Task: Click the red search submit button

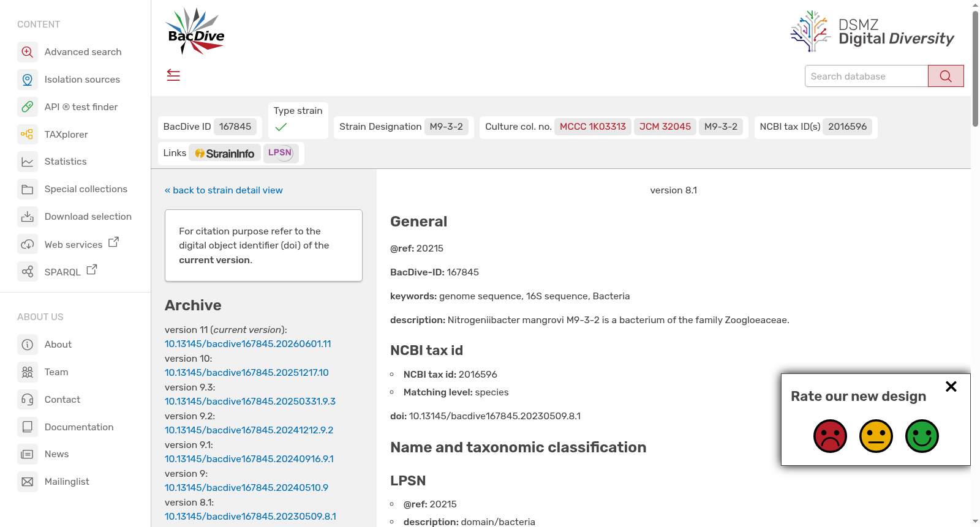Action: (946, 76)
